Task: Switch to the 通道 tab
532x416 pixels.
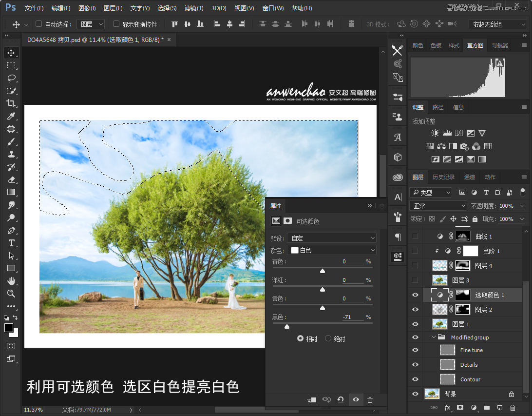Action: (470, 177)
